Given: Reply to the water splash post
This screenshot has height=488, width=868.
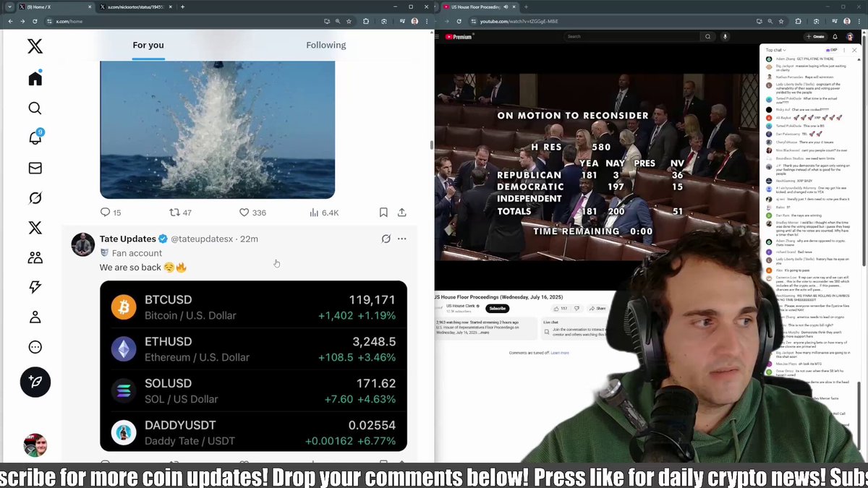Looking at the screenshot, I should coord(110,213).
